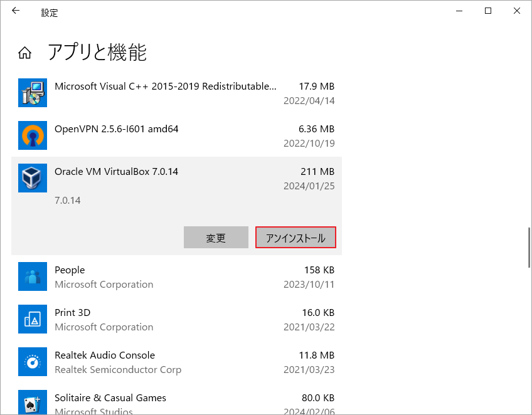Click the 16.0 KB size of Print 3D
This screenshot has height=415, width=532.
318,313
